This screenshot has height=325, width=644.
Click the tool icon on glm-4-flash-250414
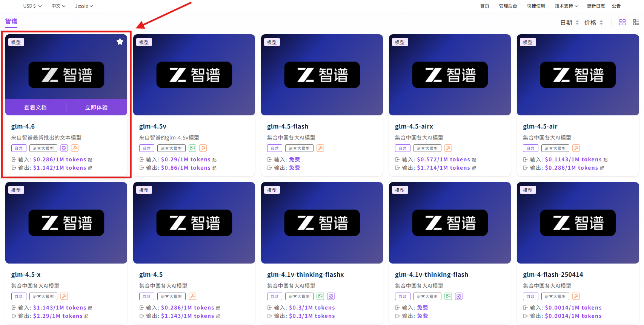click(x=576, y=296)
